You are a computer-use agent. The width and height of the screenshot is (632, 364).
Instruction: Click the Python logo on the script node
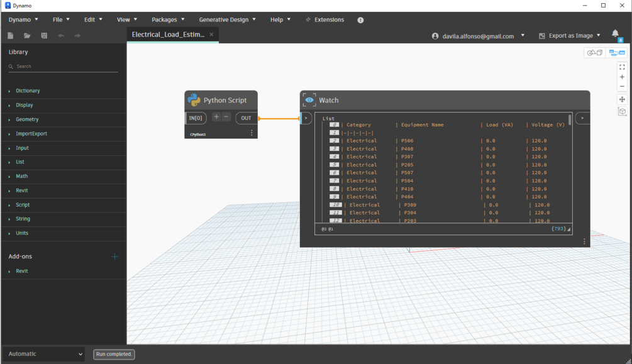(194, 100)
